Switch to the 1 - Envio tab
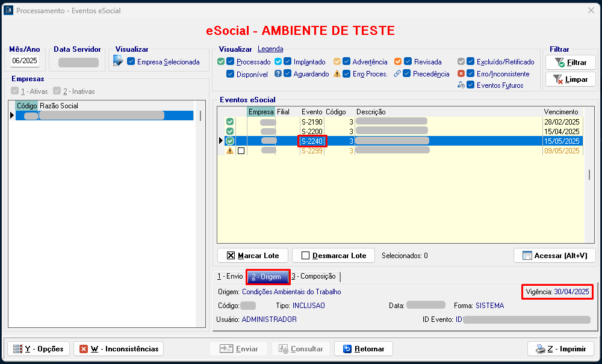Screen dimensions: 602x364 pos(230,277)
